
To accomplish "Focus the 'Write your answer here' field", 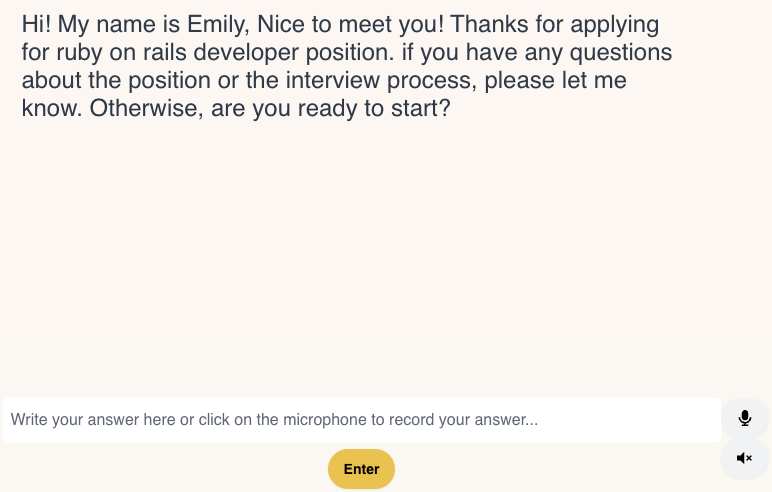I will [x=360, y=420].
